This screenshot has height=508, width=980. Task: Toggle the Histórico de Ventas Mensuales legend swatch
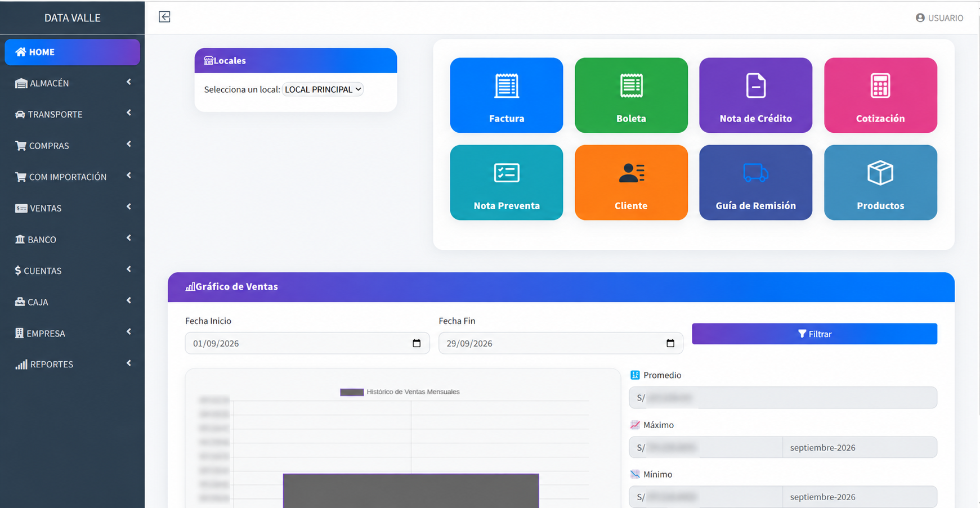coord(352,392)
